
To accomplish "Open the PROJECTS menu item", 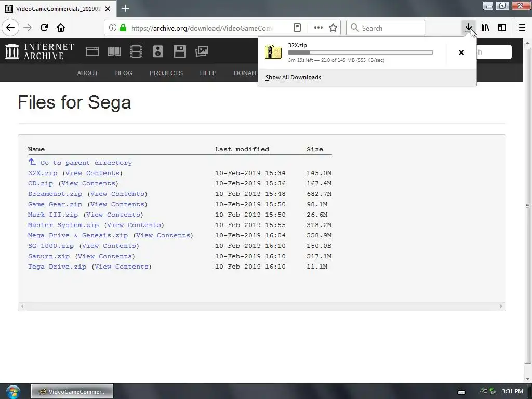I will point(166,73).
